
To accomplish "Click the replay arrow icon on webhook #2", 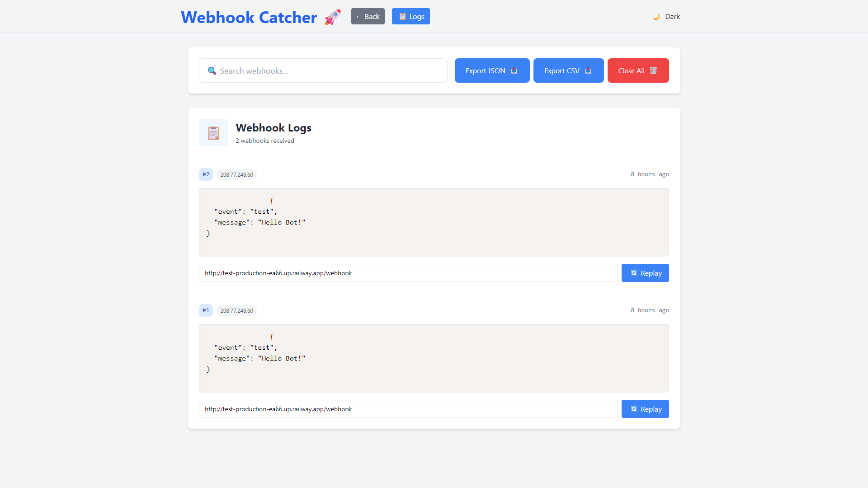I will coord(634,273).
